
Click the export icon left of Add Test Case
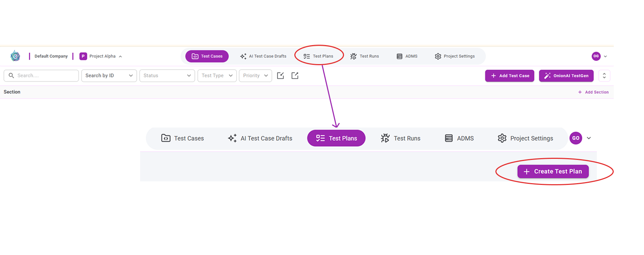[x=295, y=76]
